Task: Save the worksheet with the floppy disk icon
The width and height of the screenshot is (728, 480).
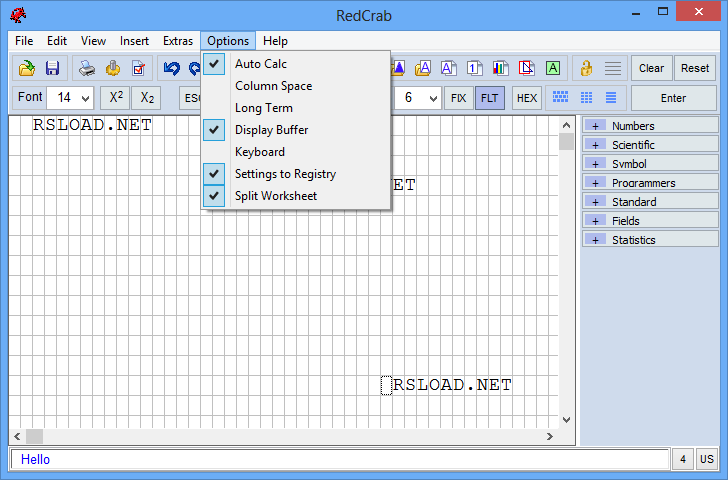Action: [52, 68]
